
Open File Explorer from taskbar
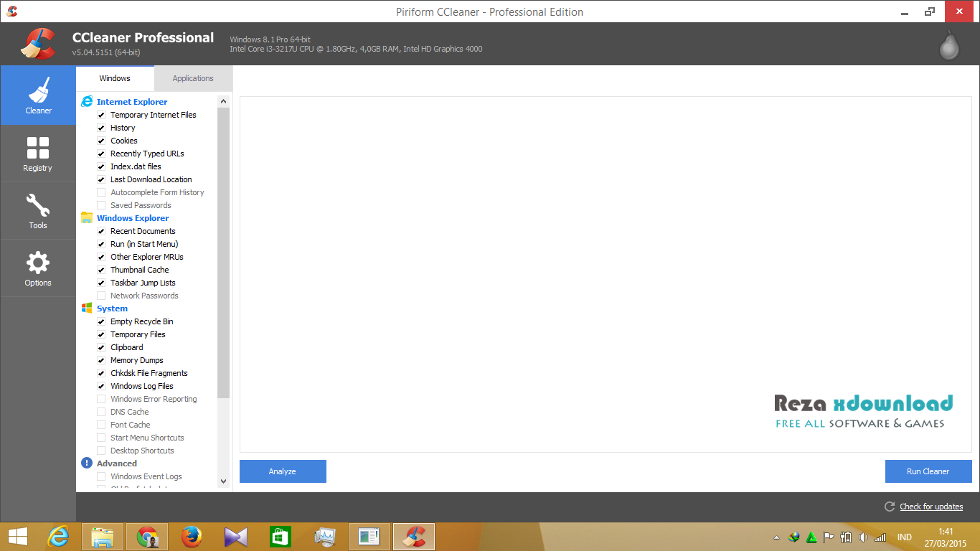click(103, 537)
